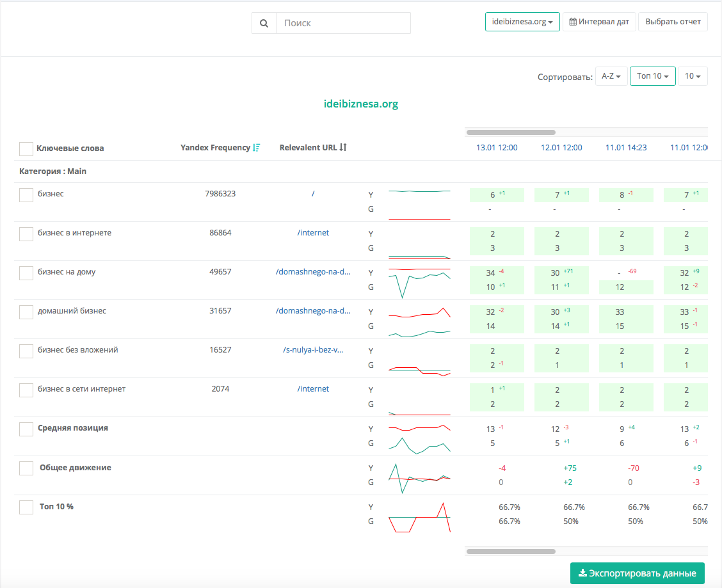Click frequency value 86864

tap(220, 232)
